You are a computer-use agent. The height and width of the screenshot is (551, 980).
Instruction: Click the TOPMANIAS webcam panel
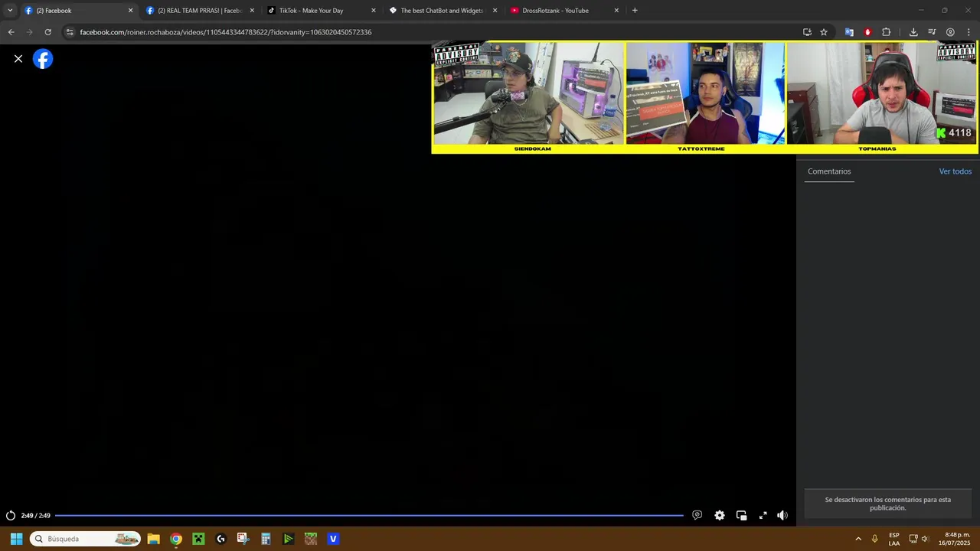881,93
